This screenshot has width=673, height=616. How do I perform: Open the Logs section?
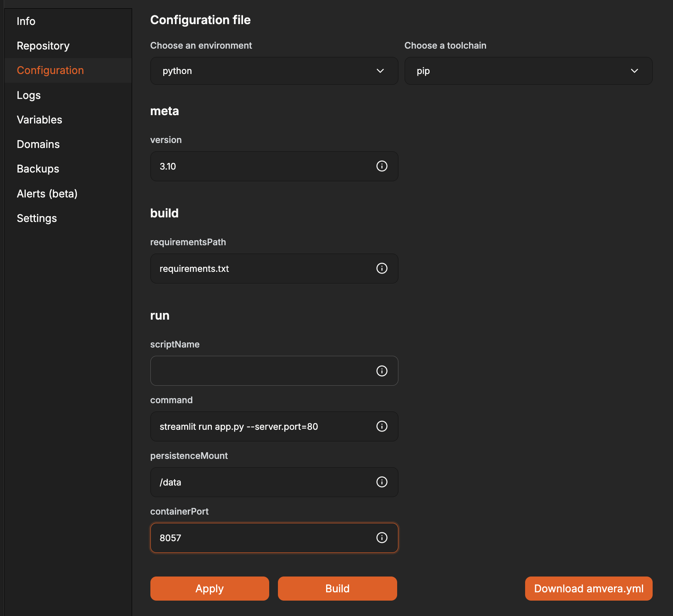click(68, 95)
